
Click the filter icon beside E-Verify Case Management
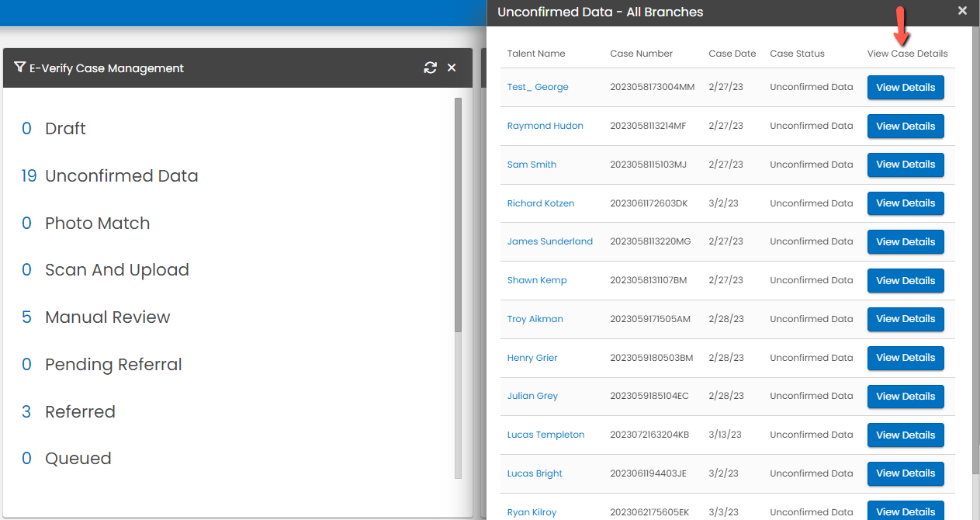pos(19,68)
